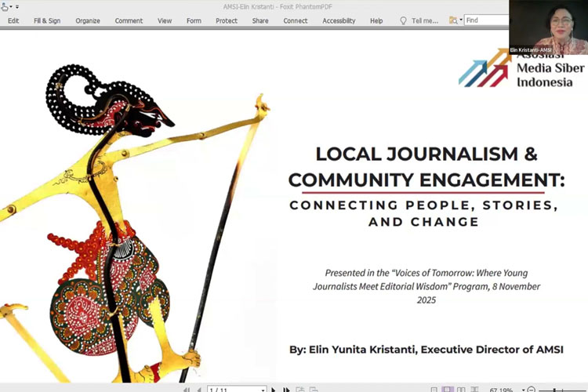Viewport: 588px width, 392px height.
Task: Switch to continuous page view mode
Action: (448, 390)
